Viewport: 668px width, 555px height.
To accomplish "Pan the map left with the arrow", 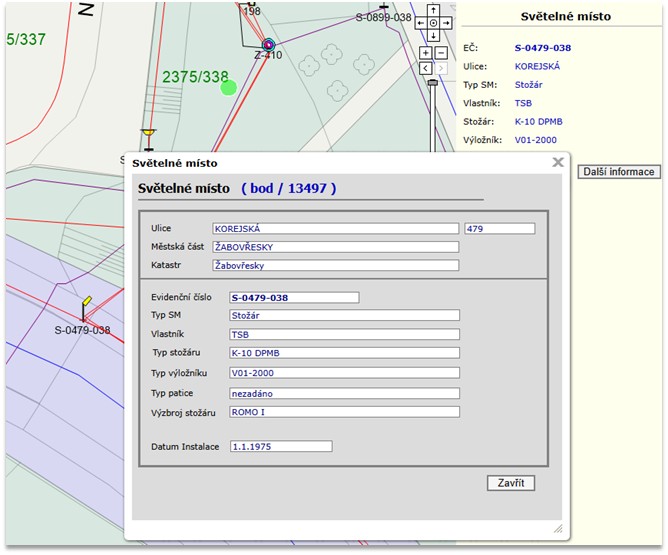I will point(421,23).
